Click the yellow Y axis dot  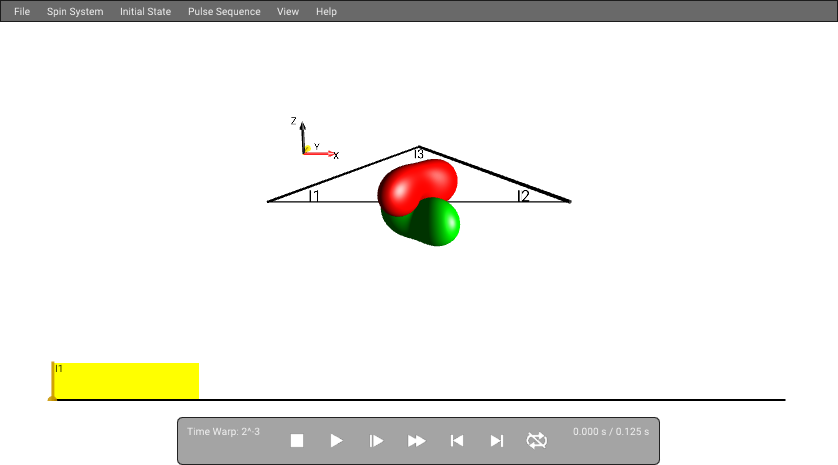pos(307,149)
